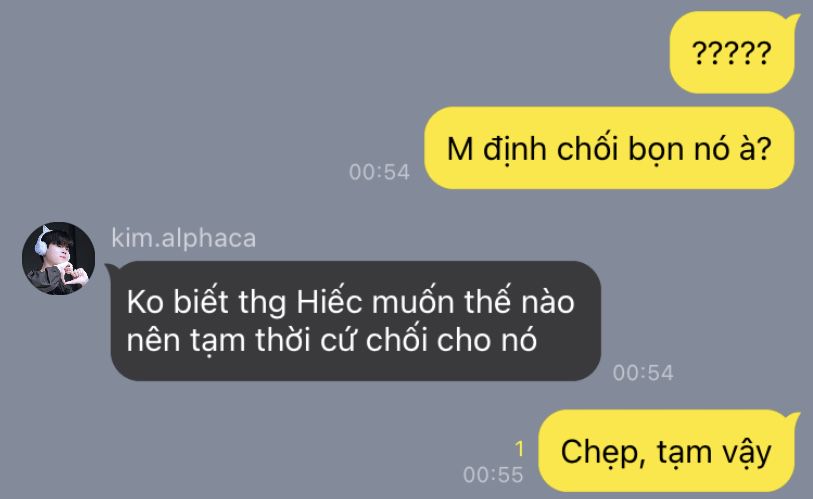Click the white headphones in the avatar

pos(41,241)
